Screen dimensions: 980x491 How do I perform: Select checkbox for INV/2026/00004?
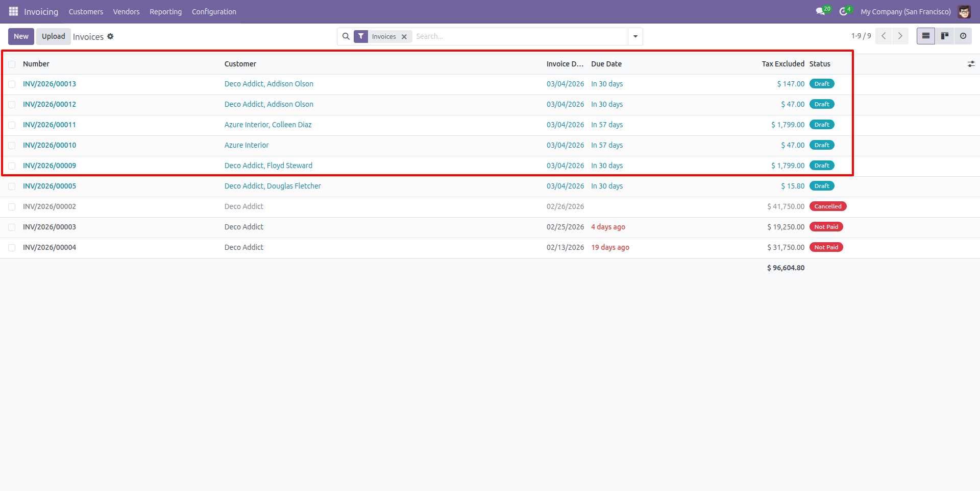pyautogui.click(x=12, y=248)
